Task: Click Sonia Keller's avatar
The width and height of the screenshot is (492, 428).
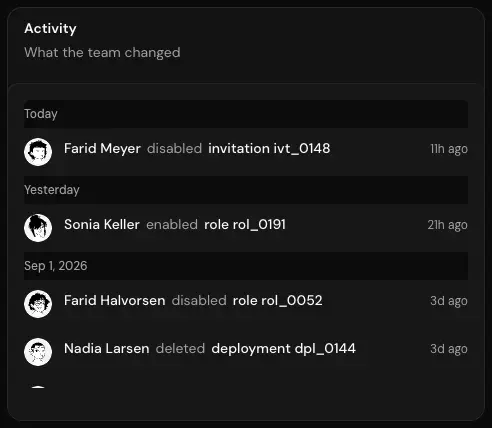Action: coord(38,228)
